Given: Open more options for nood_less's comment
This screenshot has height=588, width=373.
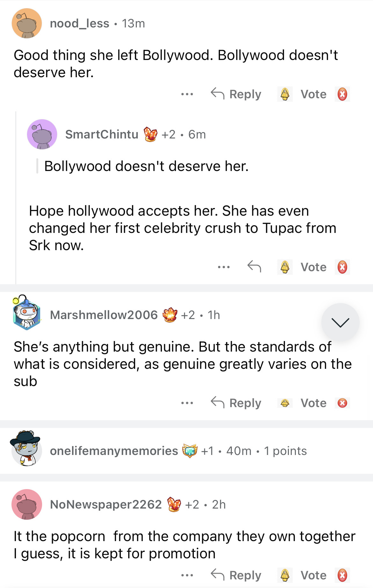Looking at the screenshot, I should [x=187, y=94].
